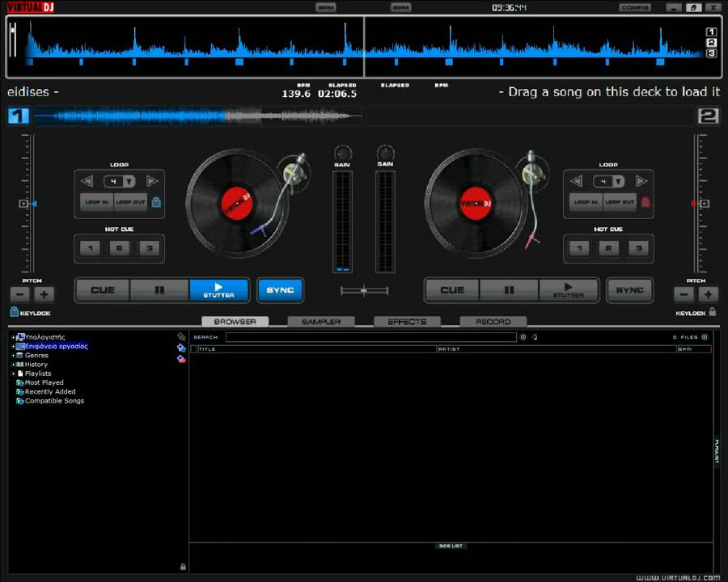Raise pitch with plus button on deck 2
The width and height of the screenshot is (728, 582).
pyautogui.click(x=708, y=294)
